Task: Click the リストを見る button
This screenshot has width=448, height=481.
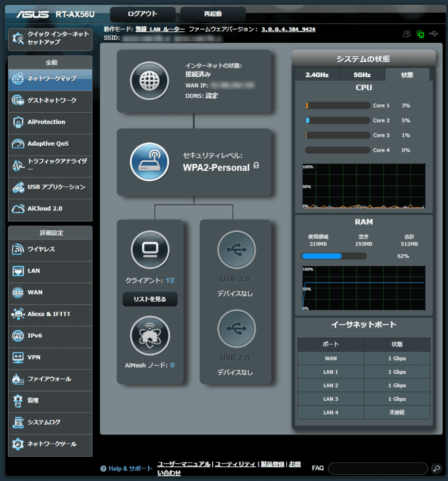Action: (150, 299)
